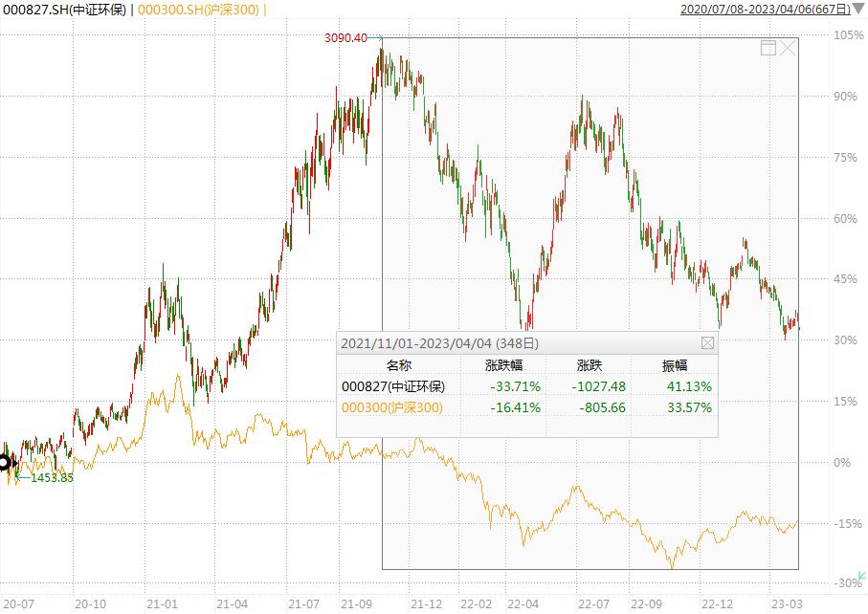This screenshot has width=868, height=614.
Task: Close the interval statistics popup
Action: click(707, 342)
